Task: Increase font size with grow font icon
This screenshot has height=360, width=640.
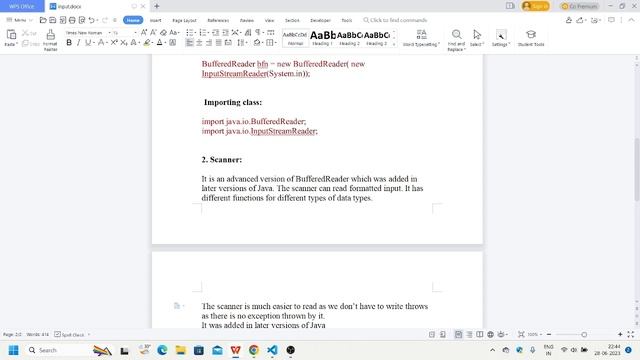Action: point(144,33)
